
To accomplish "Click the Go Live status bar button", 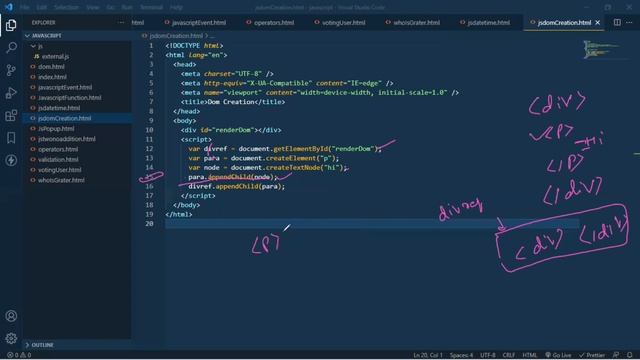I will tap(558, 355).
